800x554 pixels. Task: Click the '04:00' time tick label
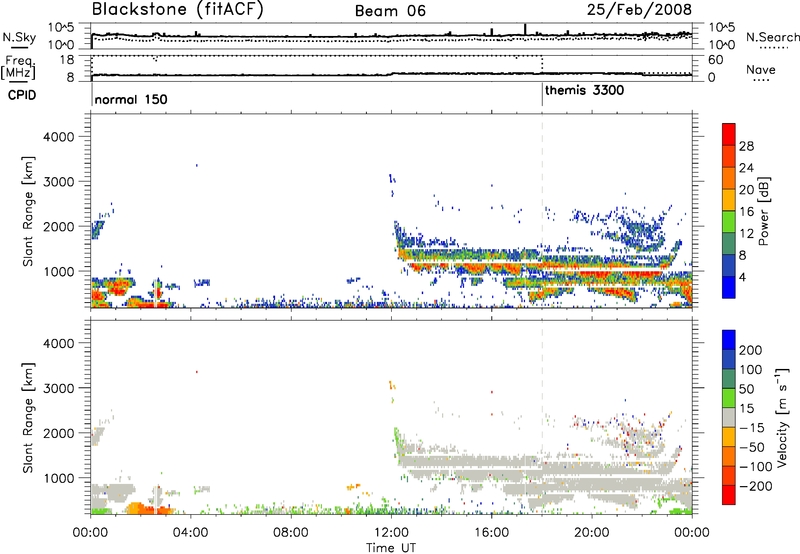(x=191, y=533)
